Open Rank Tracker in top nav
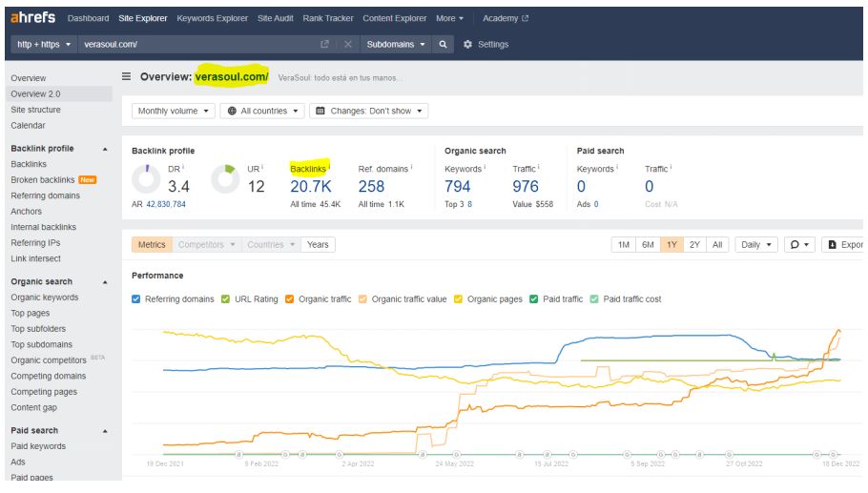Image resolution: width=868 pixels, height=493 pixels. tap(328, 18)
